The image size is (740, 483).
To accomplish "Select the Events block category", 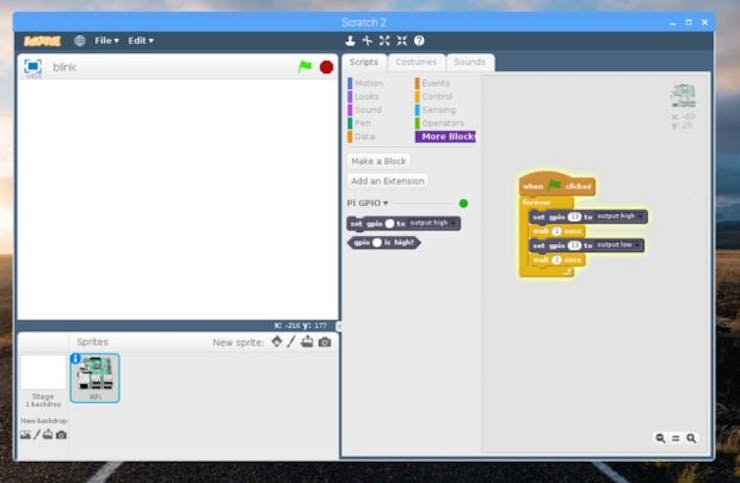I will pos(432,83).
